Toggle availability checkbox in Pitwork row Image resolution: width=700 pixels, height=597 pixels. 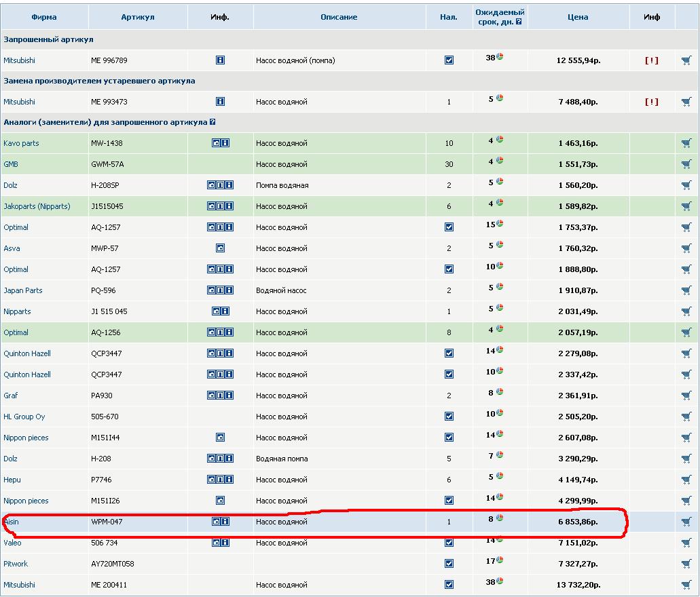click(449, 564)
